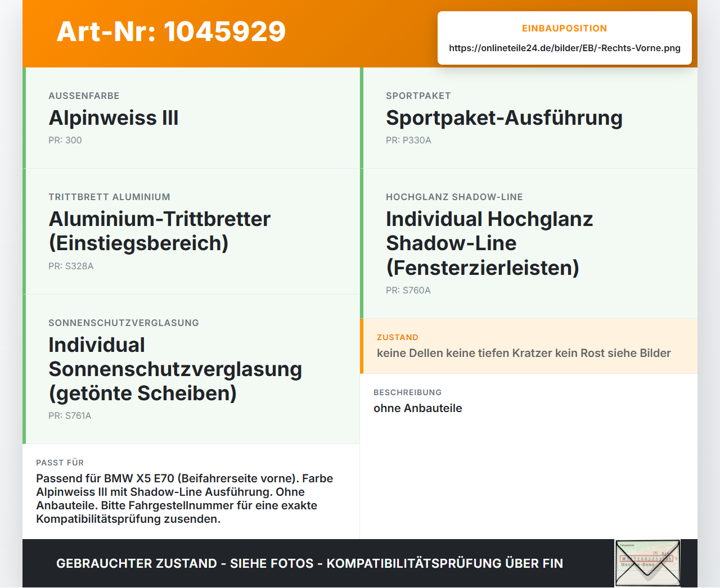Click the 'SONNENSCHUTZVERGLASUNG' label
Viewport: 720px width, 588px height.
pos(124,323)
